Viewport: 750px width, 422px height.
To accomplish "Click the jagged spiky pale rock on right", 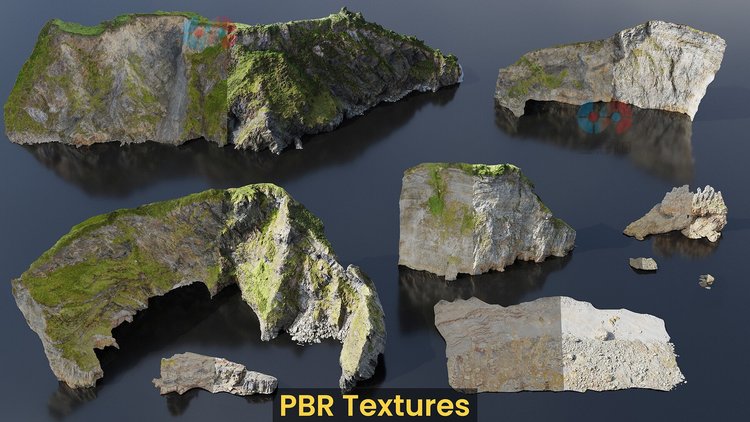I will point(678,214).
